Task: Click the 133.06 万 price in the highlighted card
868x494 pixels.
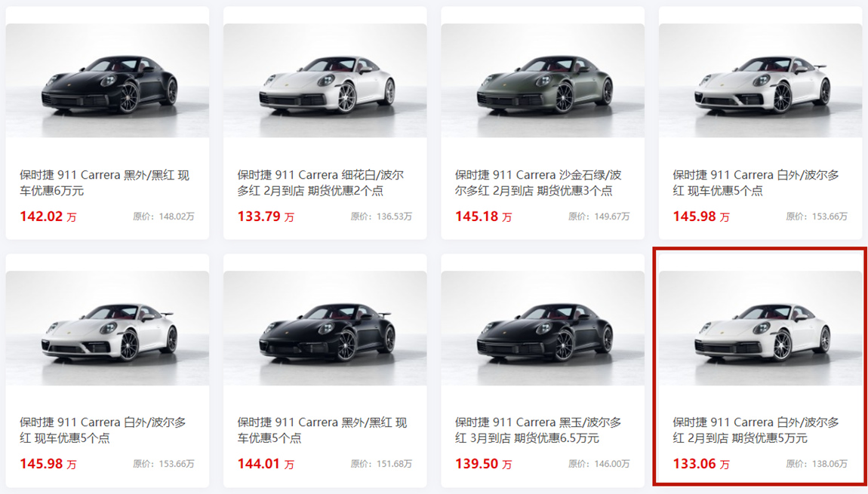Action: (x=701, y=464)
